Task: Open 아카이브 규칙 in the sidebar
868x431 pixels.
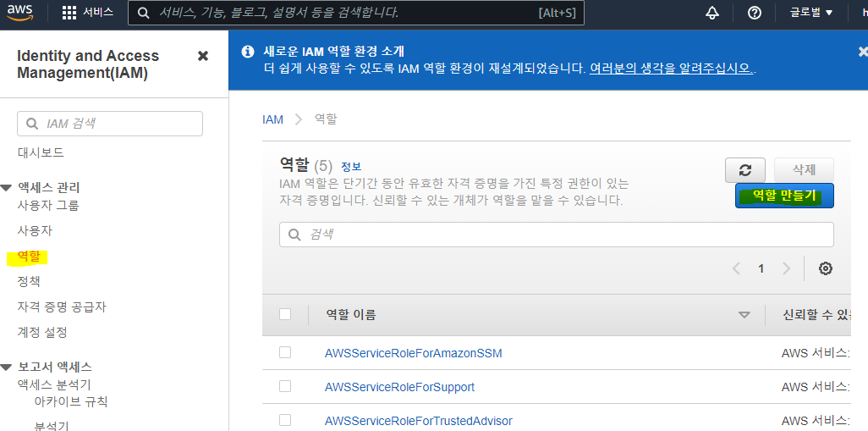Action: 71,401
